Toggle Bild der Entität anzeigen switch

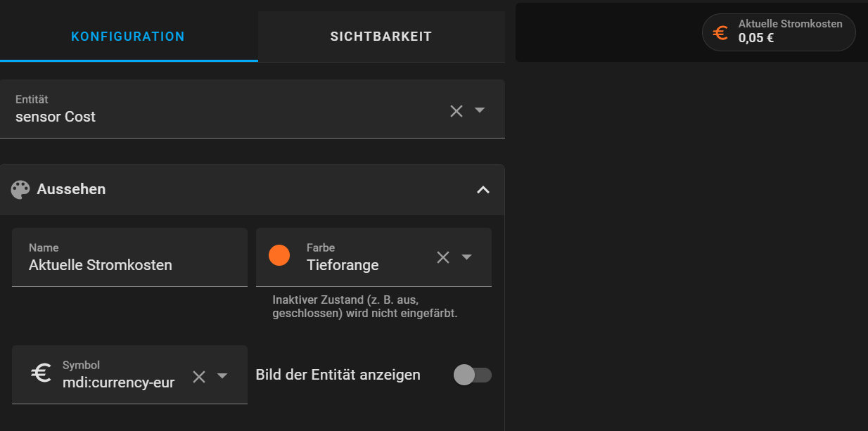coord(472,375)
